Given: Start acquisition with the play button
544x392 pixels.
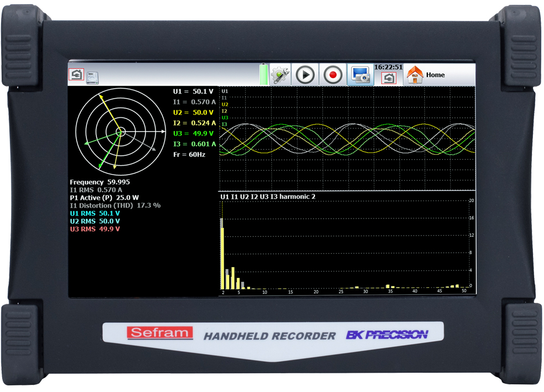Looking at the screenshot, I should (305, 74).
